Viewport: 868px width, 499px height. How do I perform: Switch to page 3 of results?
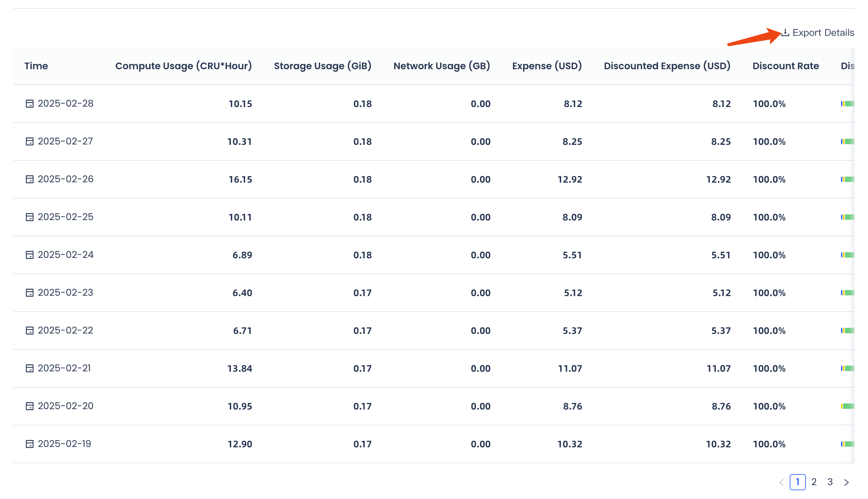pyautogui.click(x=830, y=482)
